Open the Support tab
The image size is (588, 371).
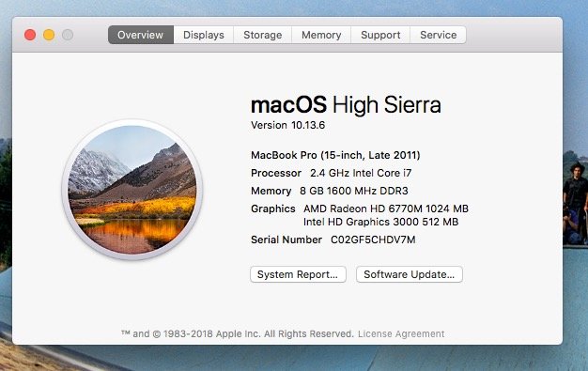pyautogui.click(x=380, y=35)
